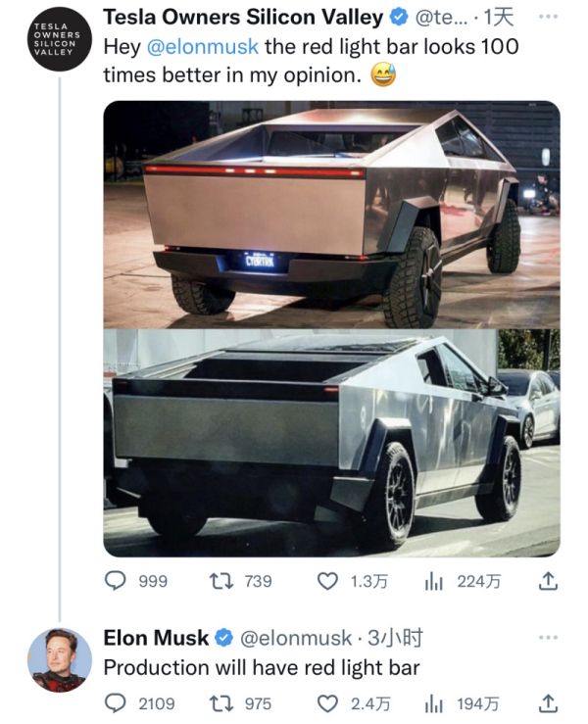Reply to Tesla Owners Silicon Valley tweet
588x724 pixels.
[x=117, y=581]
